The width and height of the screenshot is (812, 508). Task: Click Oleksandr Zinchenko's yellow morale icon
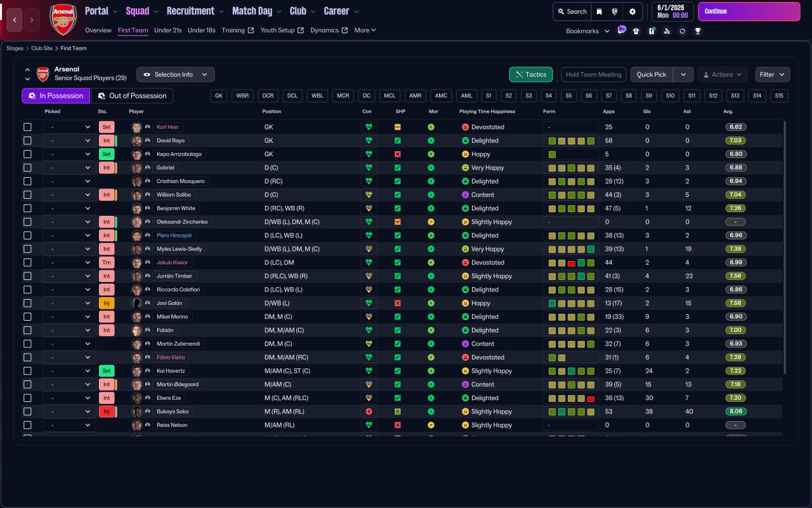pos(431,222)
